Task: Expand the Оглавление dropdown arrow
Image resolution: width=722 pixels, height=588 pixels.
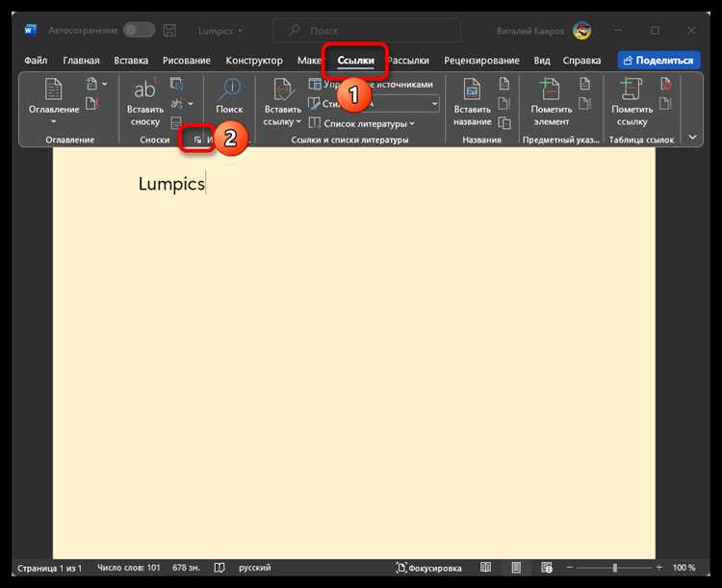Action: [53, 121]
